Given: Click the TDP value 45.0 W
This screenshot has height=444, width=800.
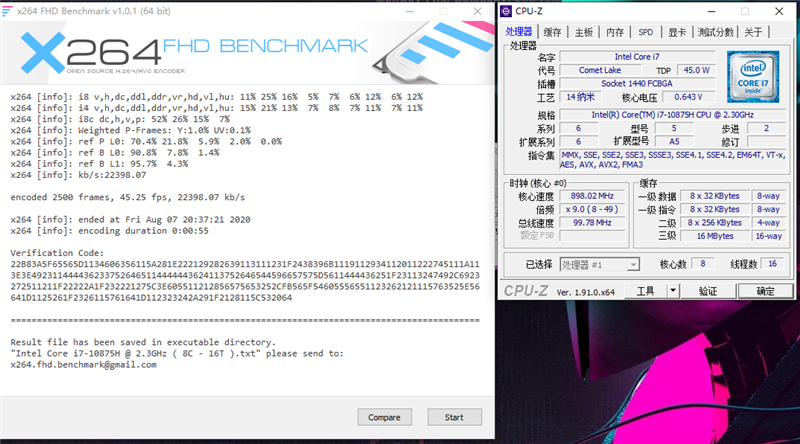Looking at the screenshot, I should 696,70.
